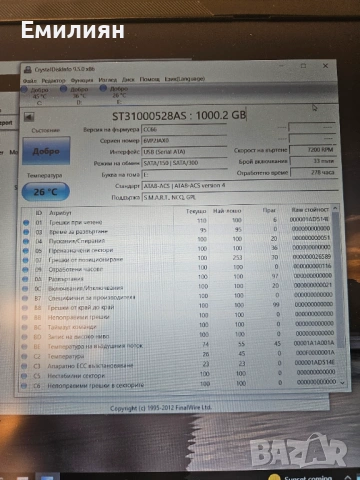Click the drive letter field E:
360x480 pixels.
click(184, 174)
